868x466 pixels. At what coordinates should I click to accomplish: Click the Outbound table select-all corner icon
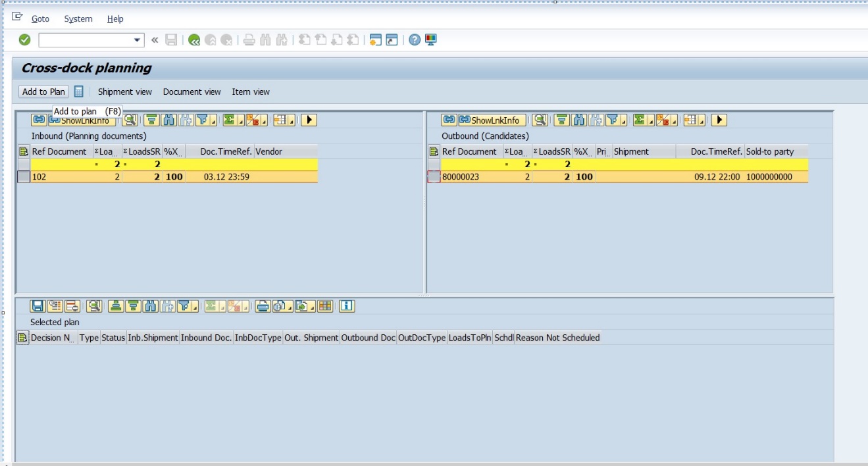coord(434,151)
